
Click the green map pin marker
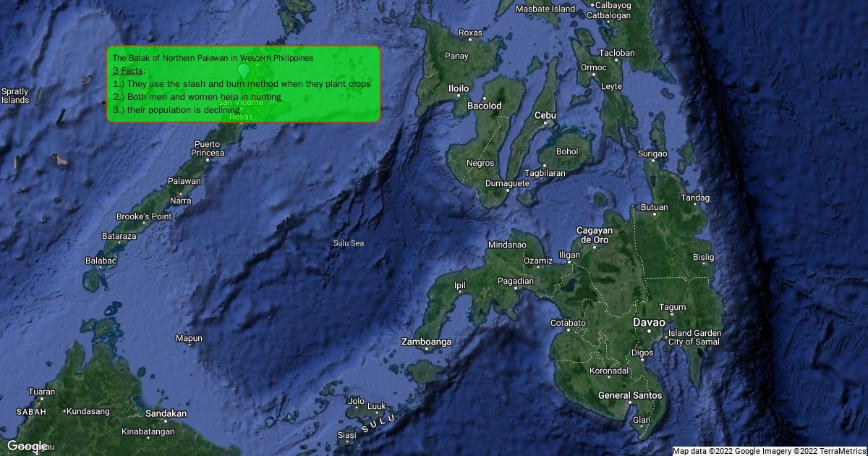point(244,71)
